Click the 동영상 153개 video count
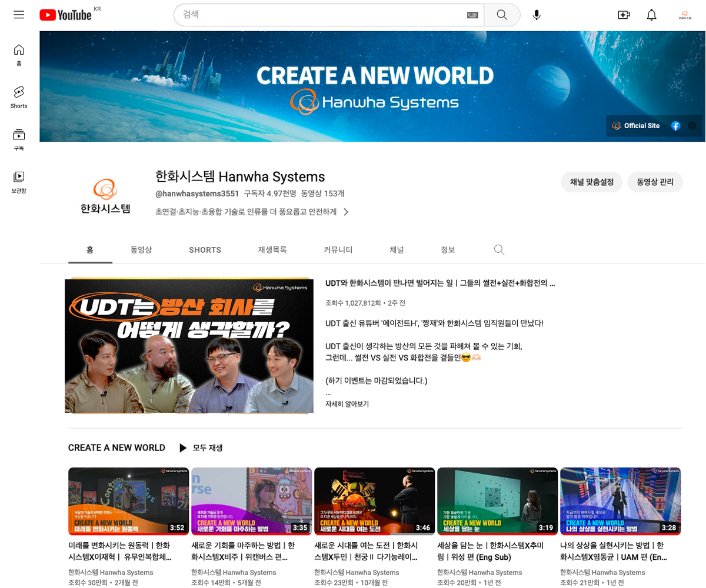 322,193
